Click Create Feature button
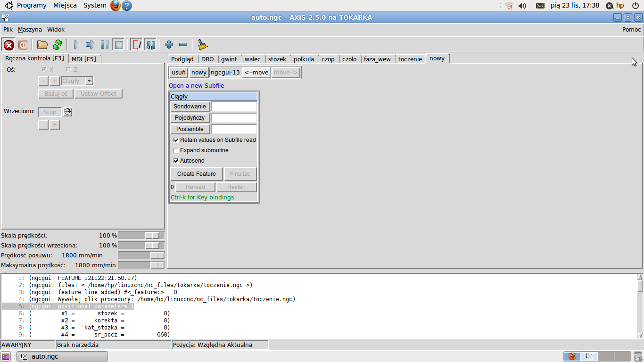644x362 pixels. (197, 174)
